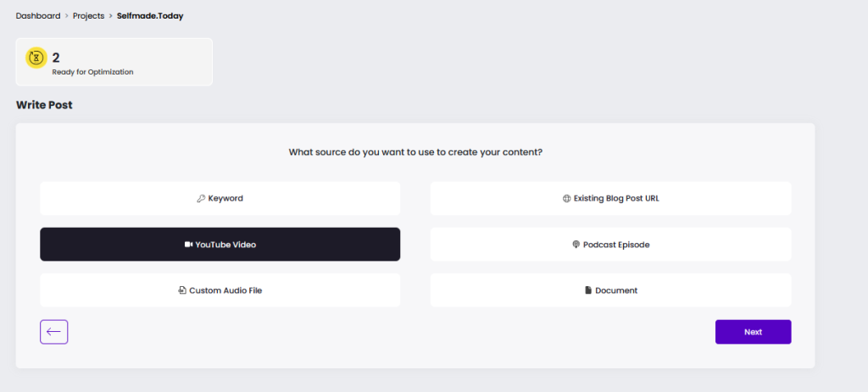This screenshot has height=392, width=868.
Task: Click the document page icon
Action: coord(588,290)
